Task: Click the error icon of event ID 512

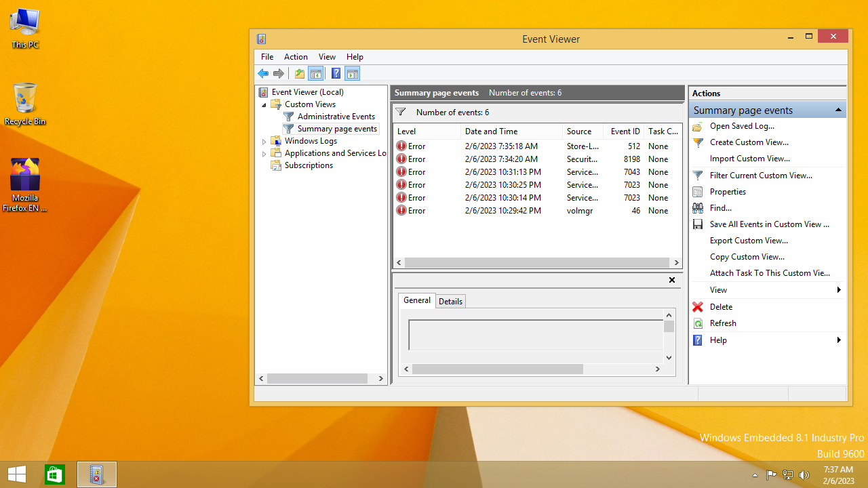Action: point(401,146)
